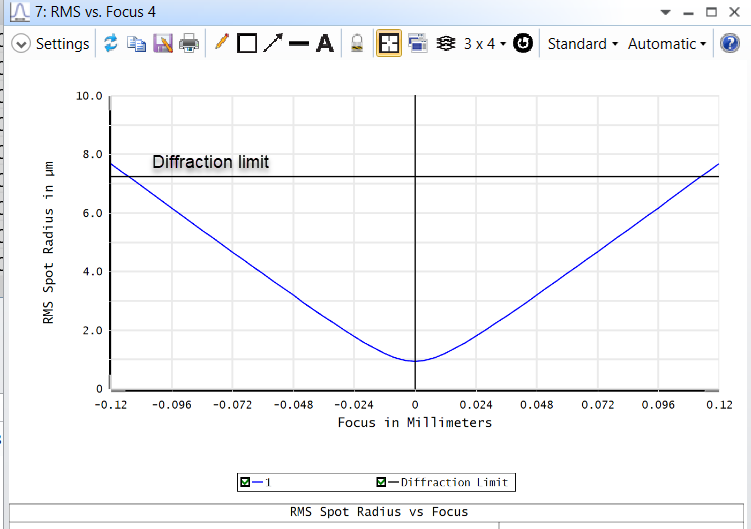Image resolution: width=751 pixels, height=529 pixels.
Task: Click the clone window icon
Action: [418, 43]
